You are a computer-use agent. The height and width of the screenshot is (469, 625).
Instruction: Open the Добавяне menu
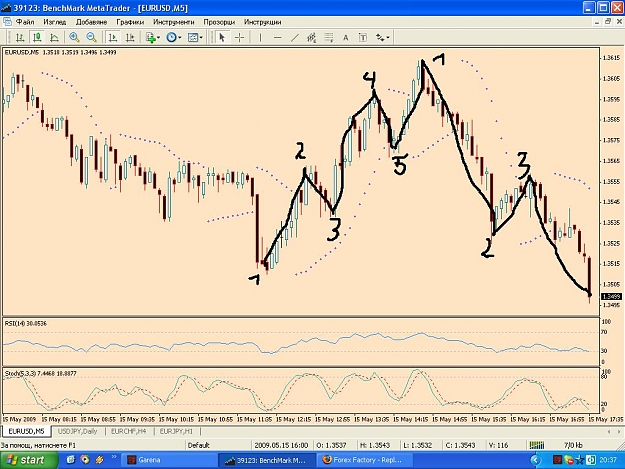tap(91, 22)
